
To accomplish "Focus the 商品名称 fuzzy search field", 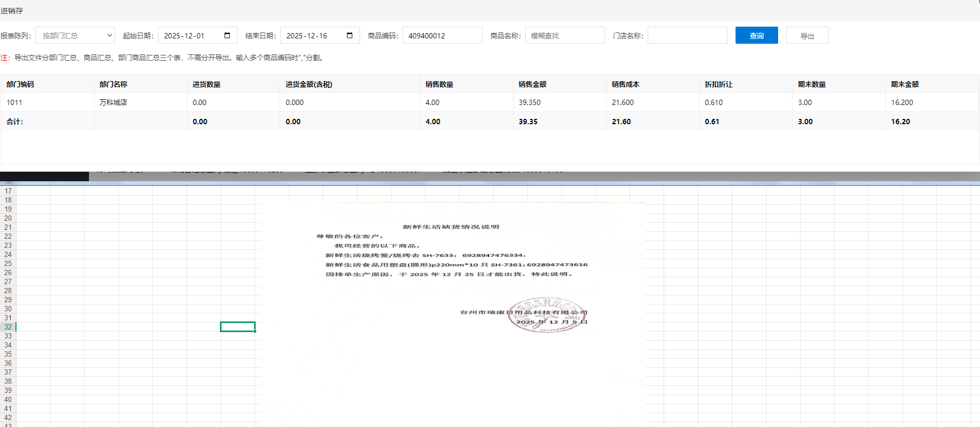I will click(x=565, y=36).
